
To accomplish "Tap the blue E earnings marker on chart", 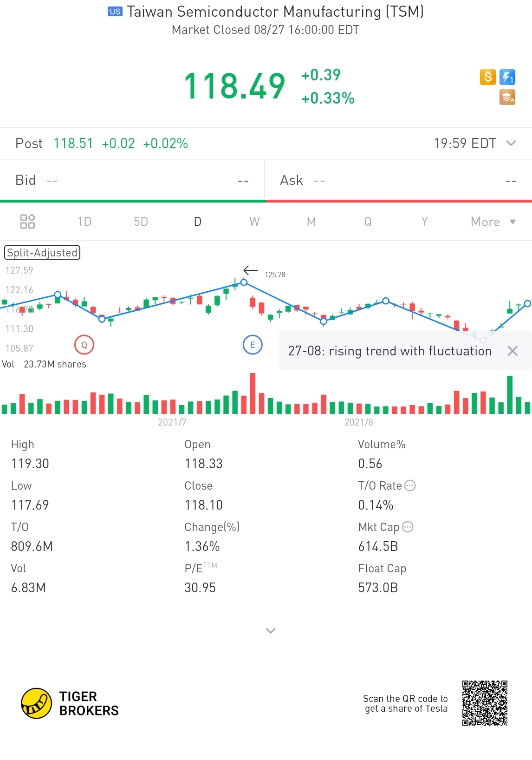I will 253,345.
